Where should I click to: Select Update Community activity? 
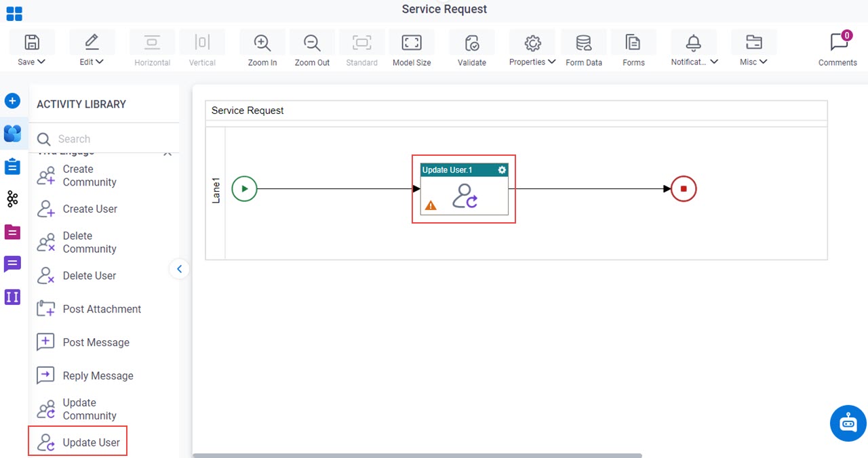tap(77, 409)
